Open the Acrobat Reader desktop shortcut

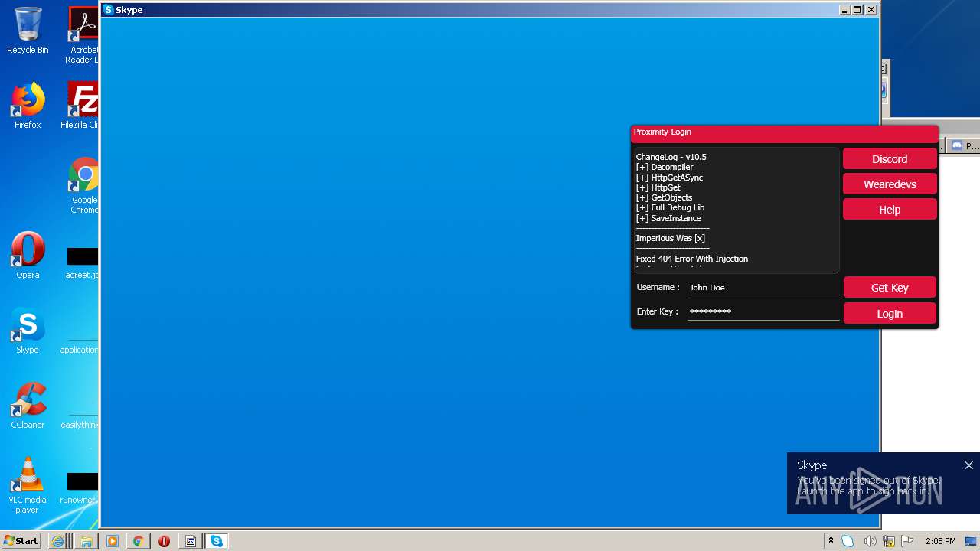coord(83,34)
